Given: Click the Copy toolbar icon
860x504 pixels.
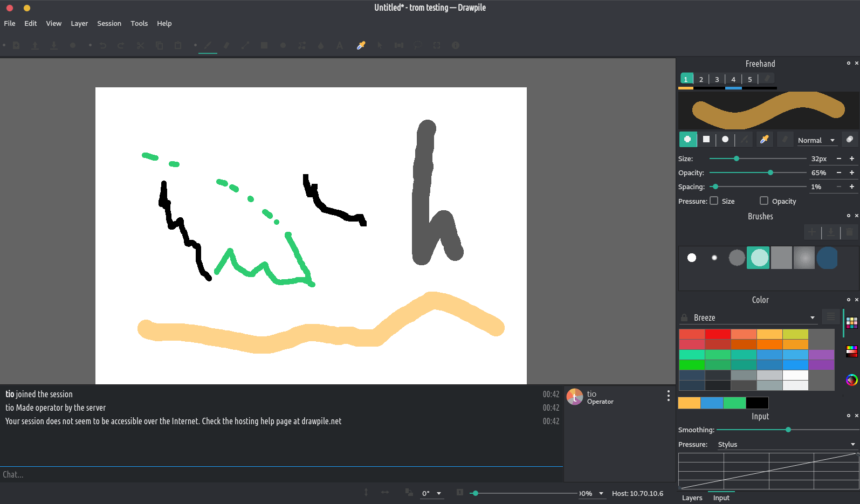Looking at the screenshot, I should pos(159,45).
